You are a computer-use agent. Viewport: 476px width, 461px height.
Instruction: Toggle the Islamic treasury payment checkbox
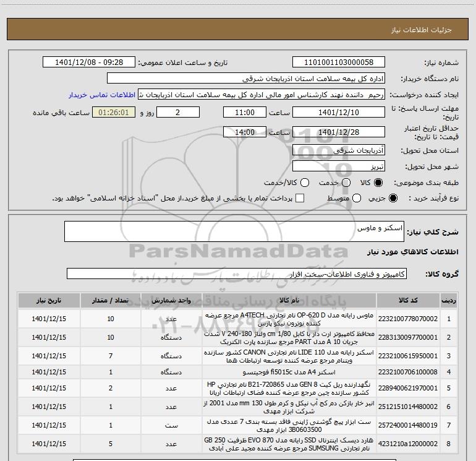[x=300, y=198]
